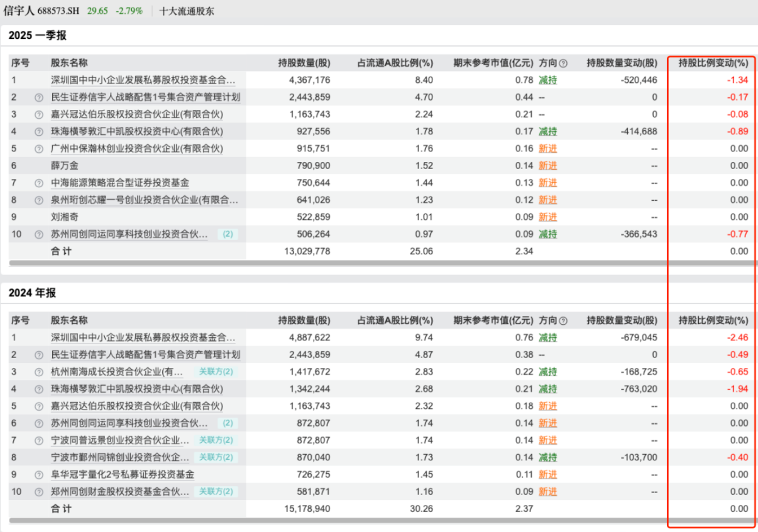Click the info icon beside 苏州同创同运同享 in 2025 一季报
Image resolution: width=758 pixels, height=532 pixels.
(39, 234)
